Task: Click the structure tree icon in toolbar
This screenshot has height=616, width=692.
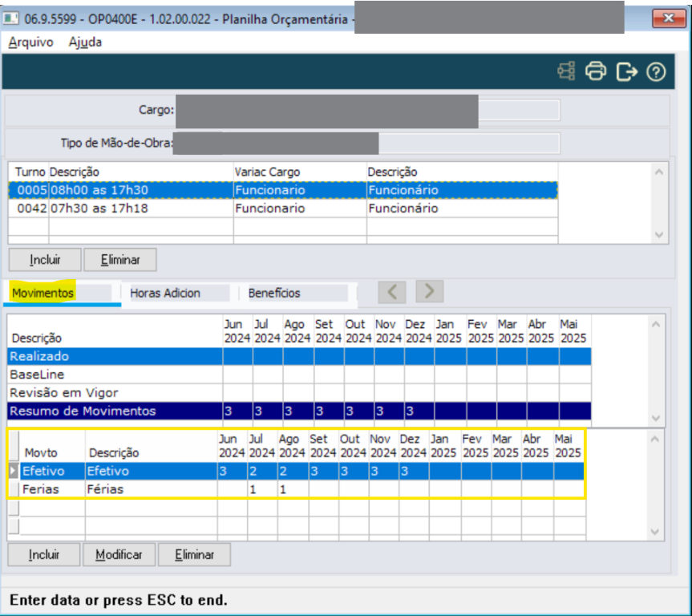Action: click(566, 71)
